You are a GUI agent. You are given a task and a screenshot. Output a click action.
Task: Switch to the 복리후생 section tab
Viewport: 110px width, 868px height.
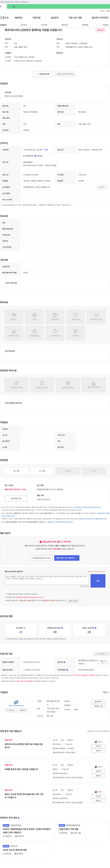[65, 25]
